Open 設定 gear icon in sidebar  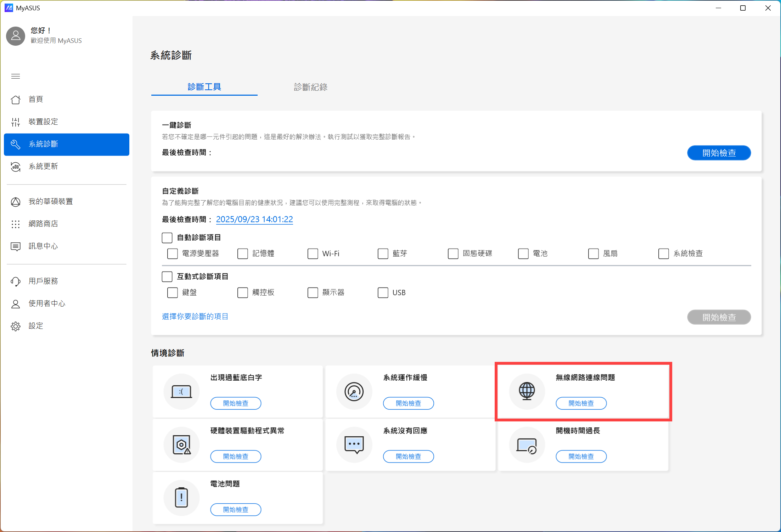[16, 326]
